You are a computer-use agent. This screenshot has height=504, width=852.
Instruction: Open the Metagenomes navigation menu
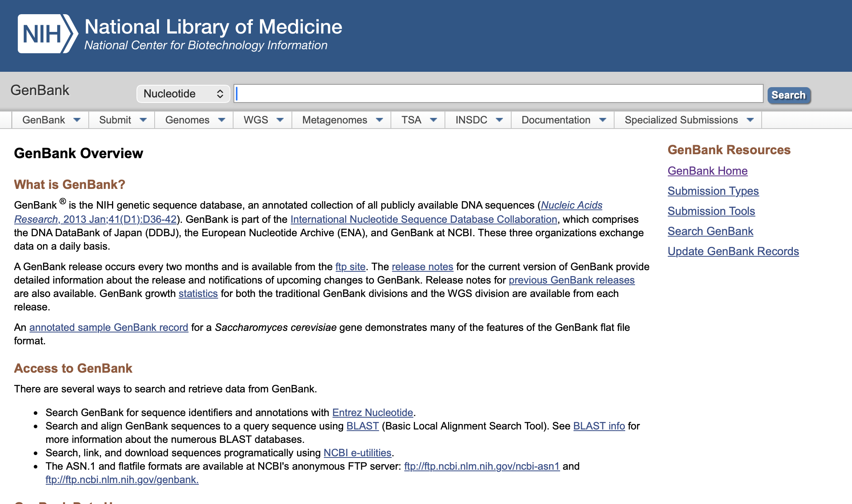coord(335,120)
